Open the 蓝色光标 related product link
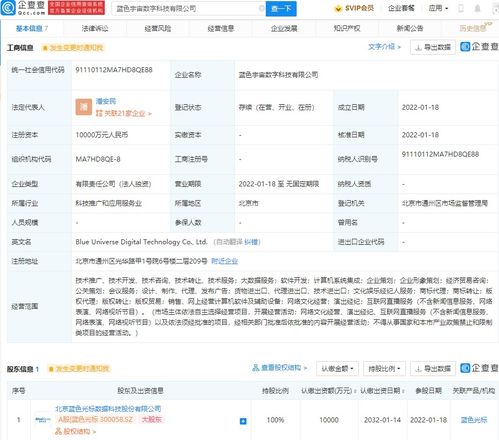The height and width of the screenshot is (440, 499). click(x=474, y=420)
